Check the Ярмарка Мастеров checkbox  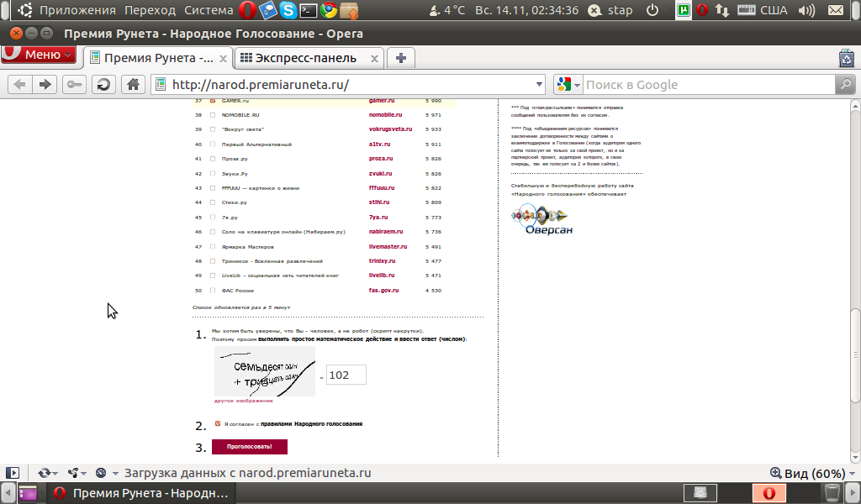pyautogui.click(x=213, y=247)
